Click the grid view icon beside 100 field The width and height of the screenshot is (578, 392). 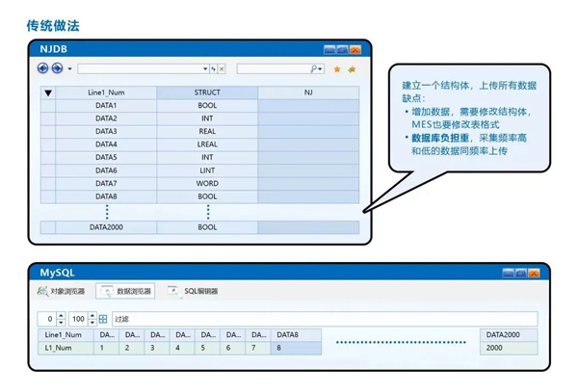coord(103,318)
